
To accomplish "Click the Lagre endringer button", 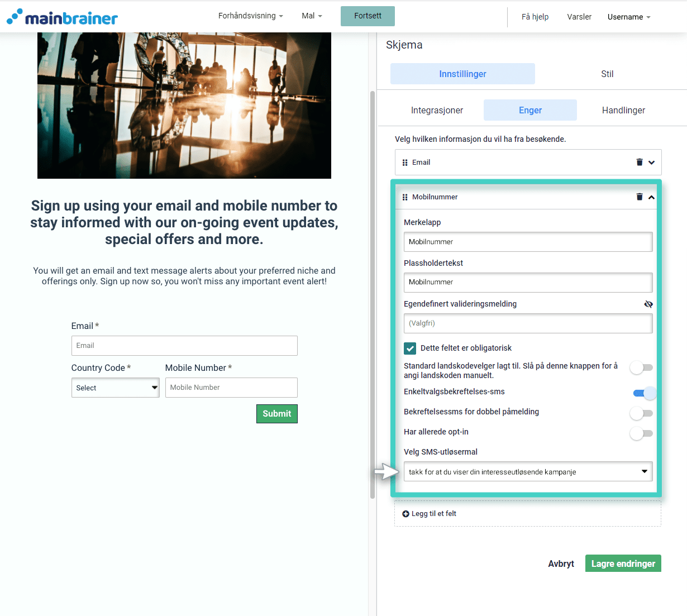I will (623, 563).
